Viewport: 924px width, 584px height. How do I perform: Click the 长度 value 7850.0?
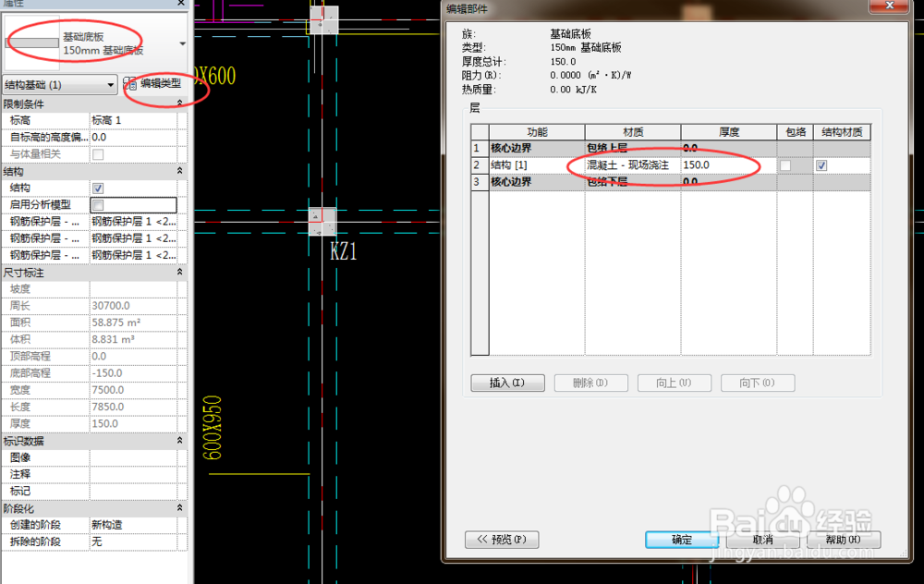(x=133, y=408)
